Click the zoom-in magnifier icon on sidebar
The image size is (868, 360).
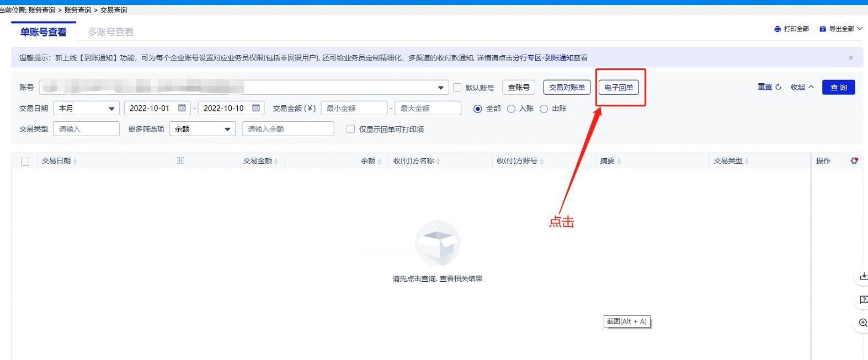point(864,323)
